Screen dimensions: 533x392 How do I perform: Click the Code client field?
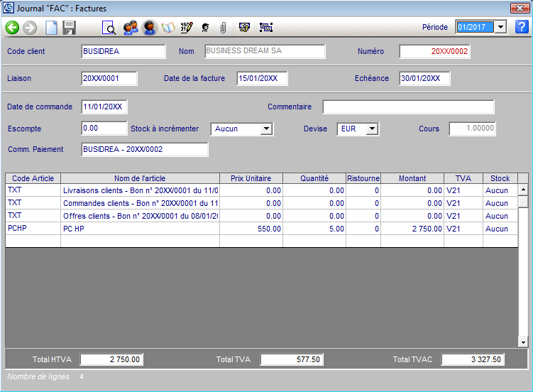[x=123, y=51]
